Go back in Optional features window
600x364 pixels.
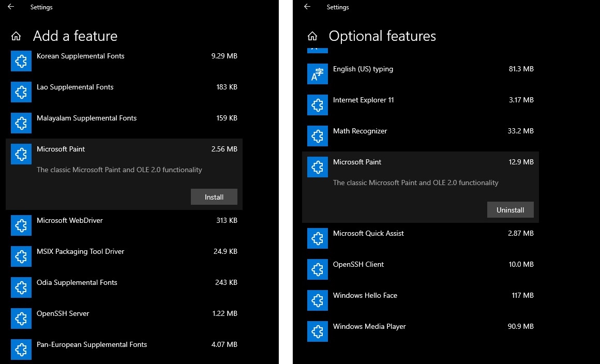pyautogui.click(x=307, y=7)
